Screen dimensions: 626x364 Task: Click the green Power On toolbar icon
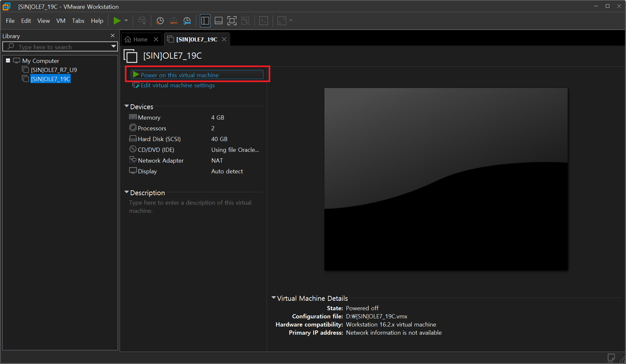[x=117, y=21]
